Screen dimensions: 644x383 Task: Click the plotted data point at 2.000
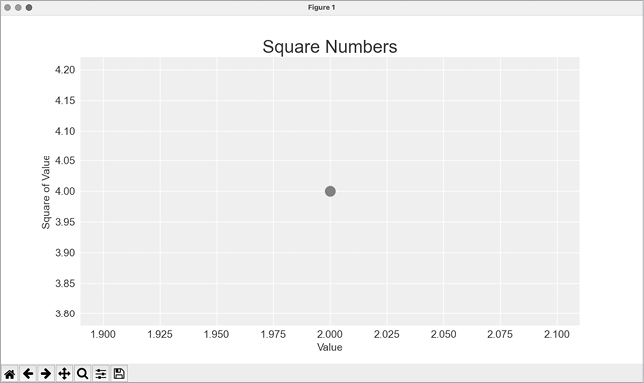(330, 191)
